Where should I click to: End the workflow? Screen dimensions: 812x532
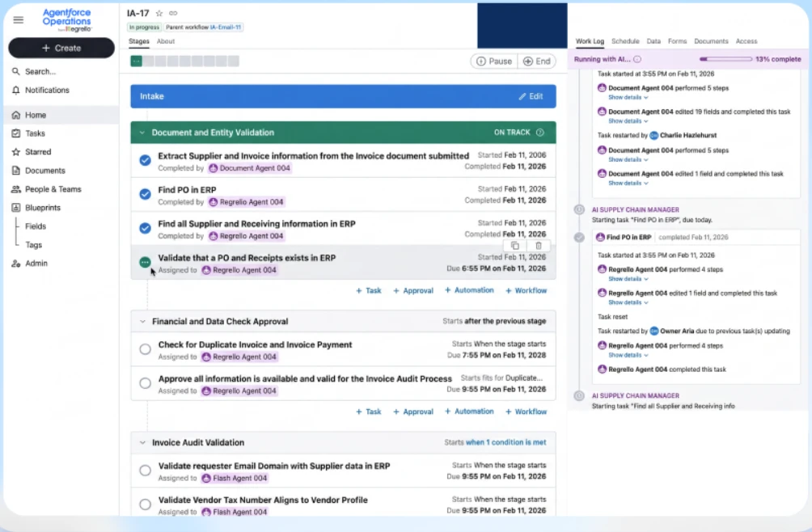click(537, 61)
